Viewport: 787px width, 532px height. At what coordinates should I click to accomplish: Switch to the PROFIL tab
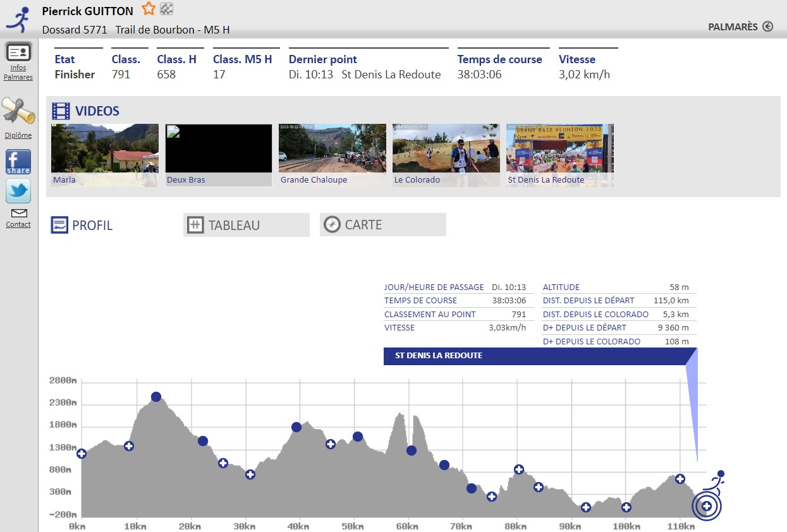(x=82, y=225)
